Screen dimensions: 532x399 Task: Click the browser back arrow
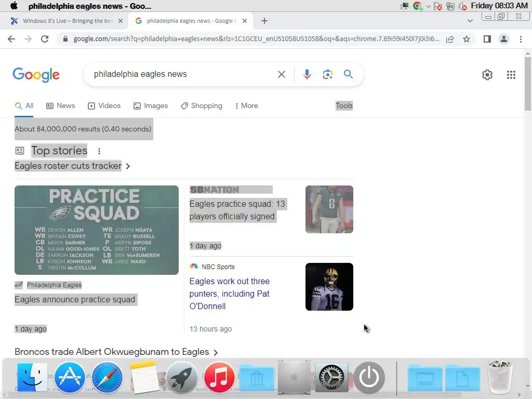pyautogui.click(x=11, y=39)
